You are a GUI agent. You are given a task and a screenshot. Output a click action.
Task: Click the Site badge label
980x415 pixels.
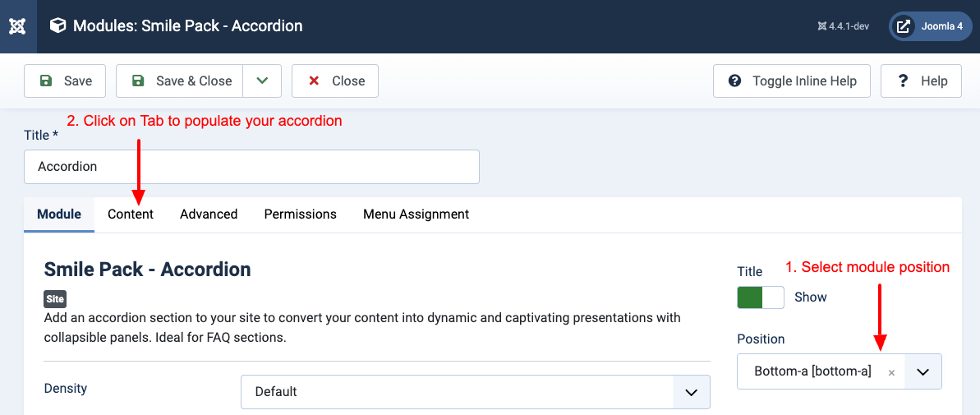pos(55,299)
